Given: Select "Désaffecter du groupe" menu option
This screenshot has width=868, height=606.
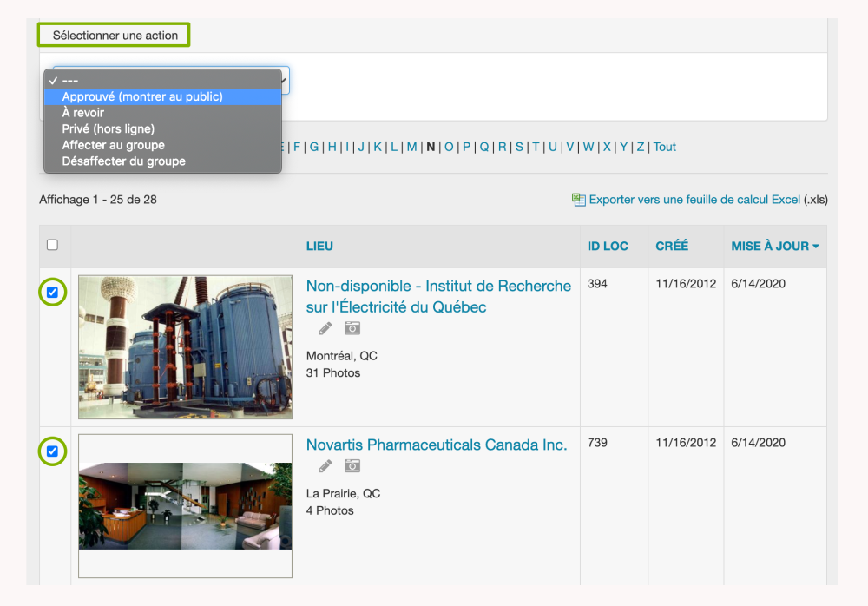Looking at the screenshot, I should (x=123, y=161).
